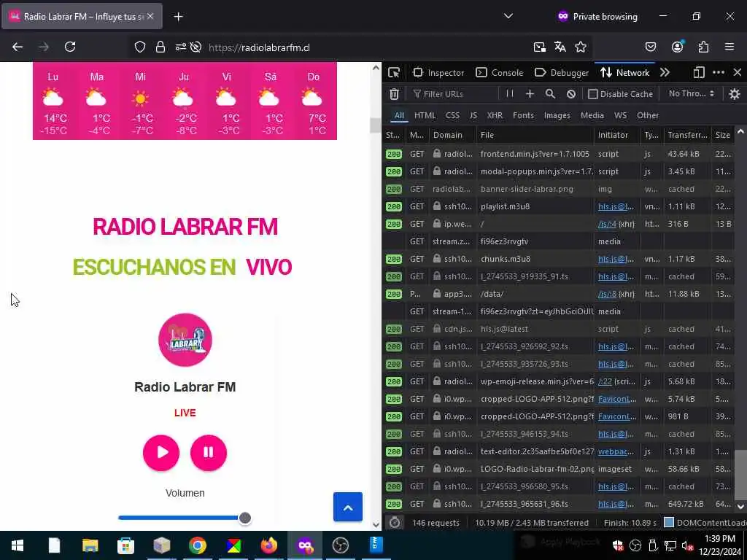Switch to the Console tab
This screenshot has width=747, height=560.
pyautogui.click(x=499, y=73)
